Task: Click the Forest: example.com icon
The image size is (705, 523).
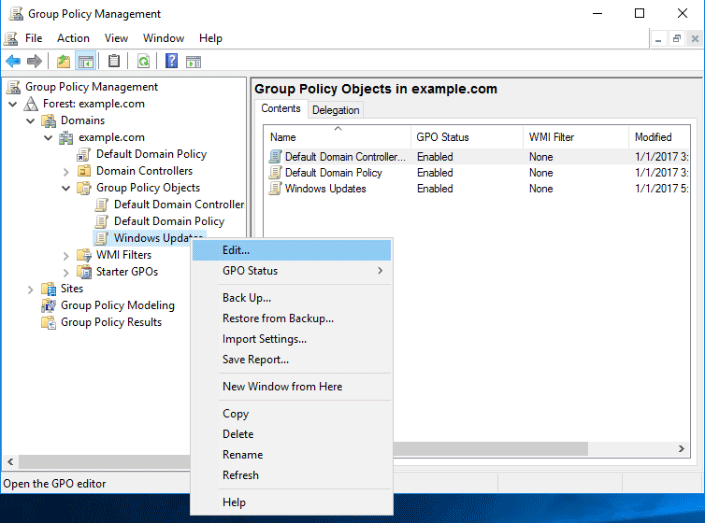Action: [31, 104]
